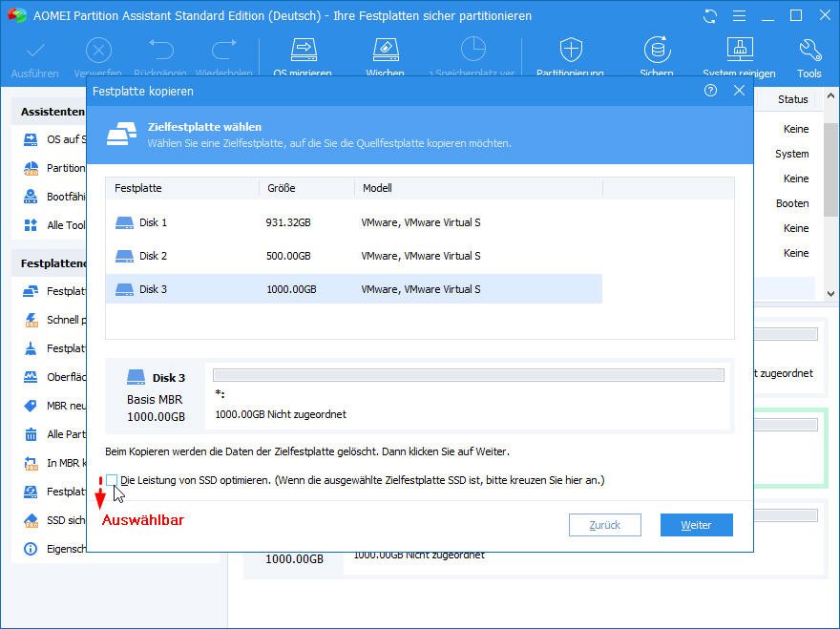
Task: Click the Weiter button
Action: (697, 525)
